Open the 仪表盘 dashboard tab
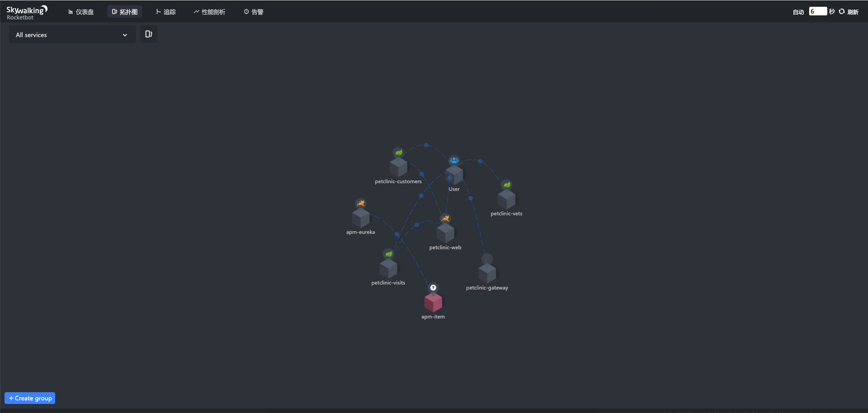Screen dimensions: 868x413 coord(81,12)
